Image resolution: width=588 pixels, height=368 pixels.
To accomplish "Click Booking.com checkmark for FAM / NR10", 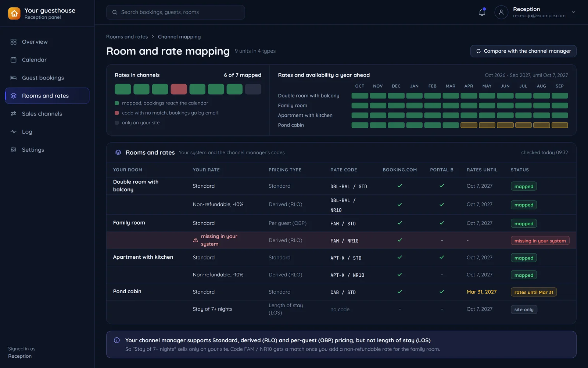I will click(x=399, y=240).
